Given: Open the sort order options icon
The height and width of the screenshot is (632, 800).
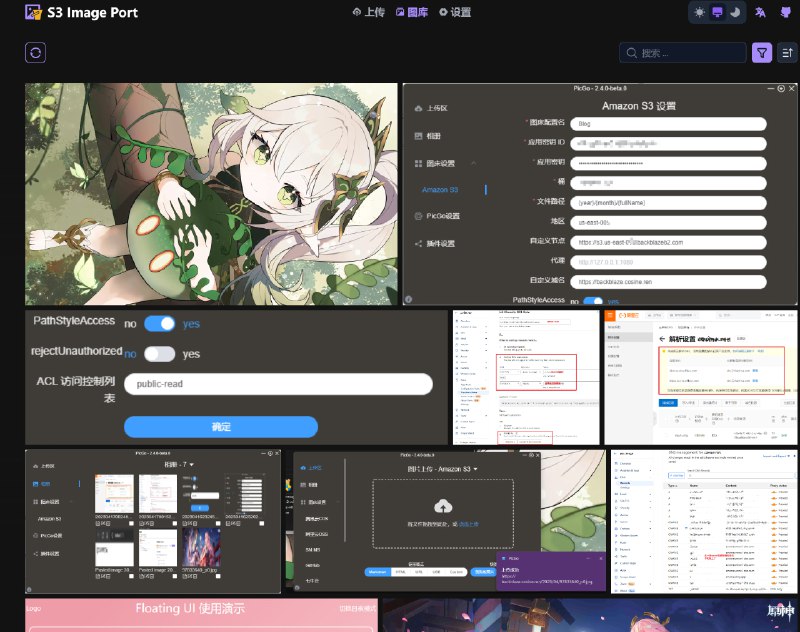Looking at the screenshot, I should 787,53.
